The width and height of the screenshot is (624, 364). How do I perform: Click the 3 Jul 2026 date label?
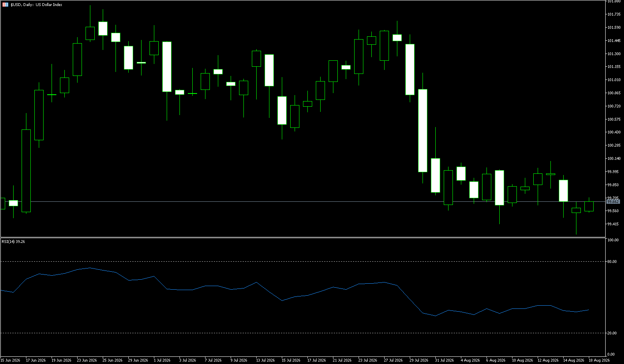(187, 360)
